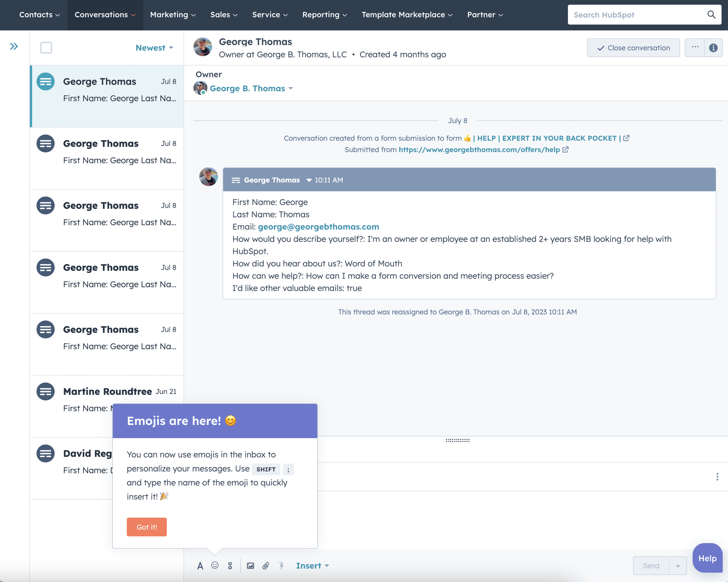Open more options with the three-dot icon
728x582 pixels.
point(695,47)
